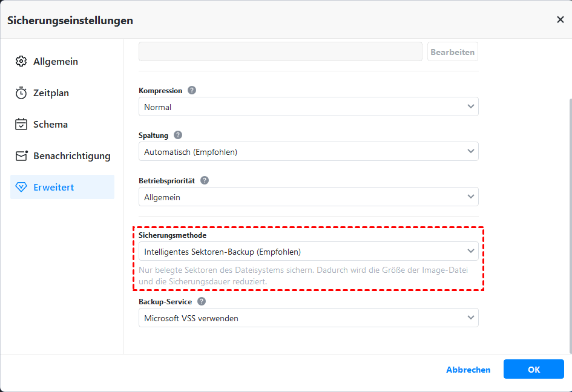The height and width of the screenshot is (392, 572).
Task: Click the Zeitplan clock icon
Action: (x=21, y=93)
